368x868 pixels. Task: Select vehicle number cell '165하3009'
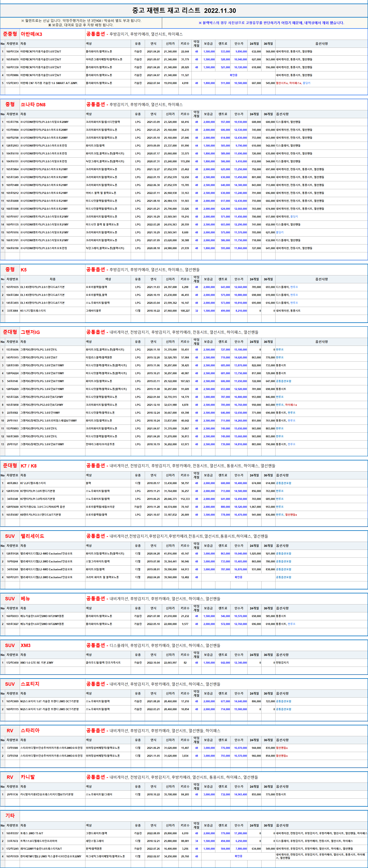click(x=12, y=701)
